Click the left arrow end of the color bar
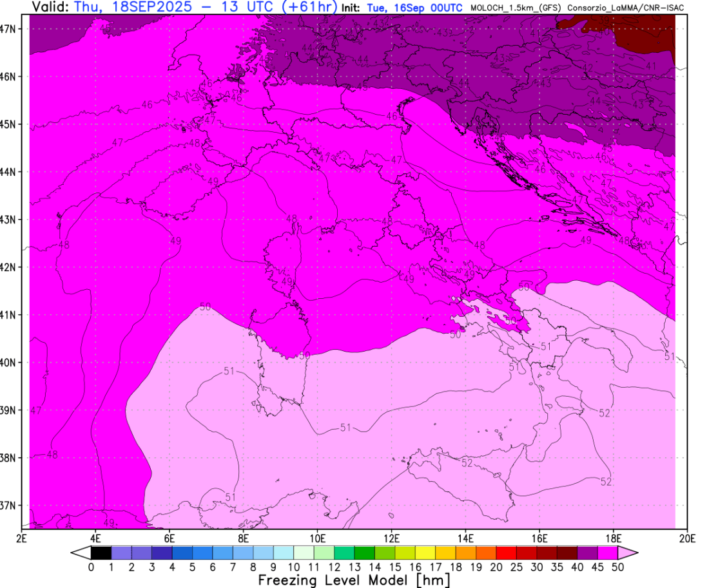 (x=80, y=553)
